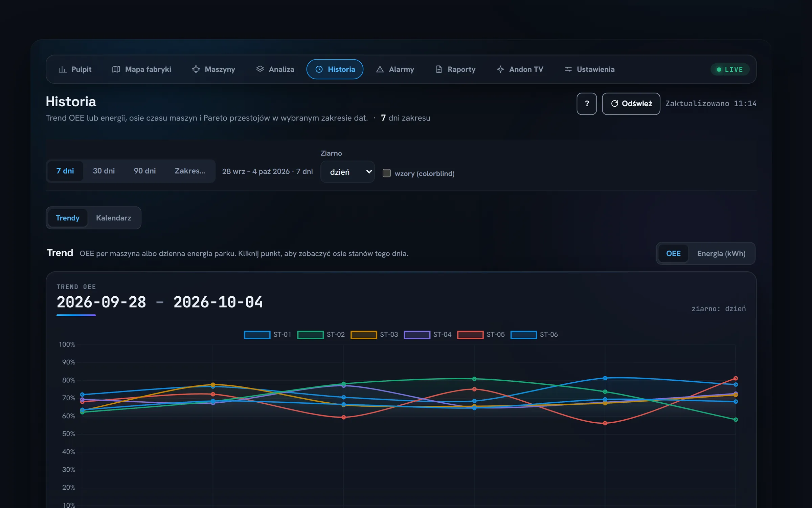Image resolution: width=812 pixels, height=508 pixels.
Task: Click the Historia clock icon
Action: 319,69
